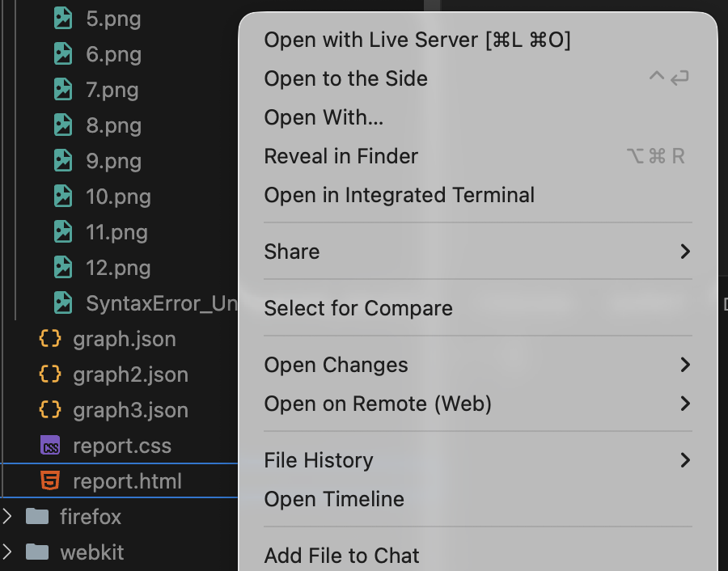
Task: Choose Open with Live Server
Action: pos(417,40)
